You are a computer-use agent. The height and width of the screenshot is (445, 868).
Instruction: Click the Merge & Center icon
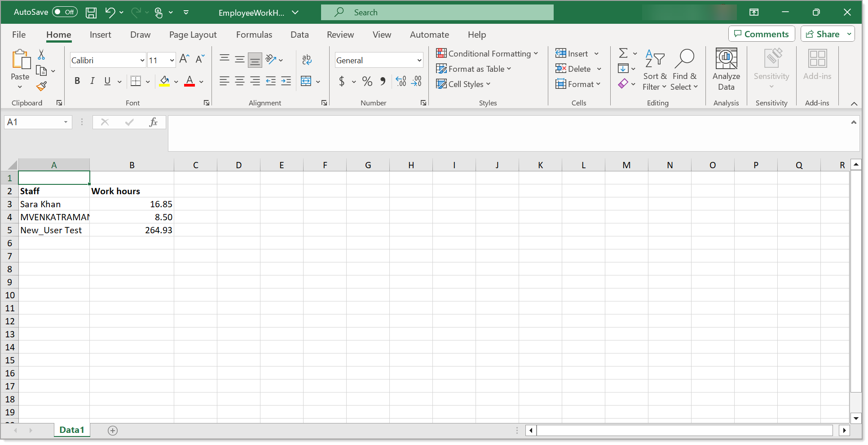(x=306, y=81)
